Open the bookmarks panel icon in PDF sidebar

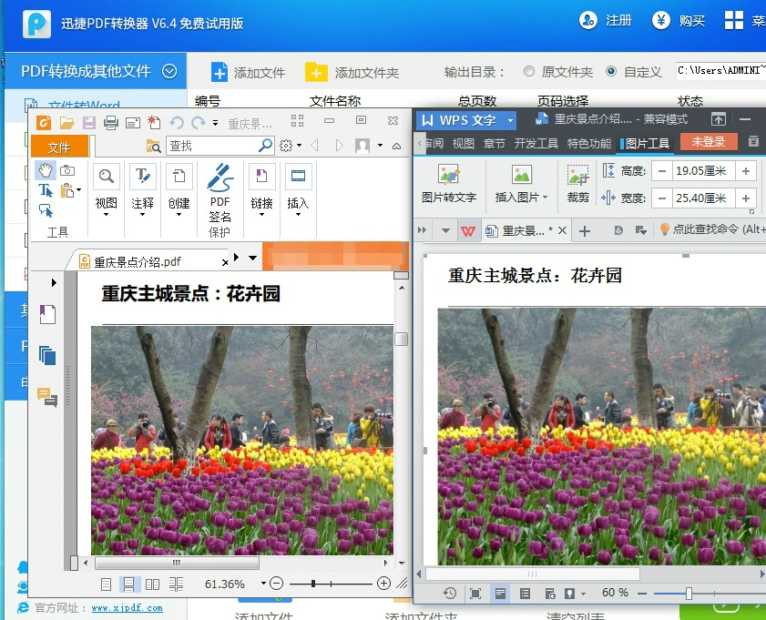pyautogui.click(x=48, y=314)
